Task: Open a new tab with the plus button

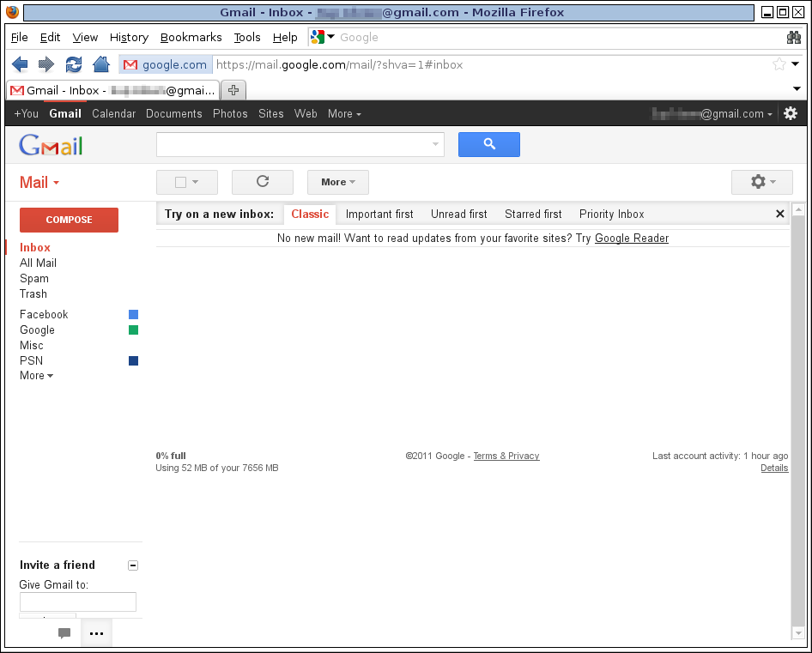Action: click(233, 90)
